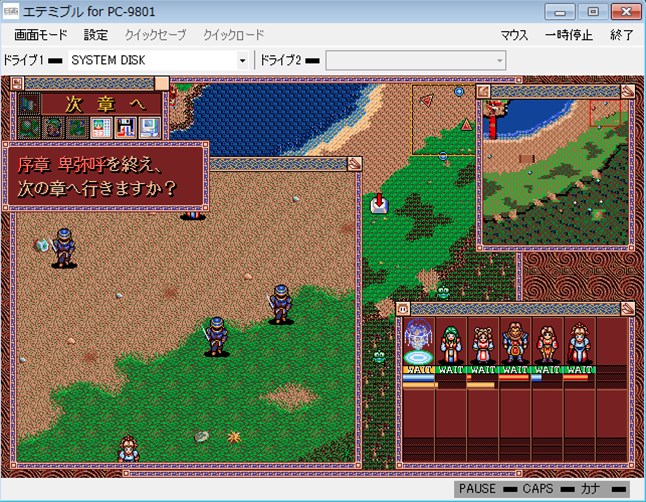
Task: Open the 画面モード menu
Action: 40,35
